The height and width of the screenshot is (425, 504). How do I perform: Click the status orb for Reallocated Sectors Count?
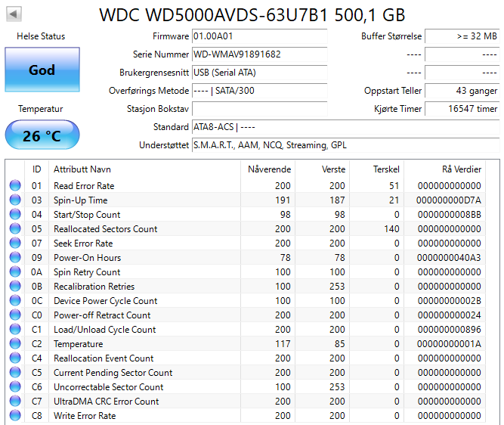click(15, 229)
